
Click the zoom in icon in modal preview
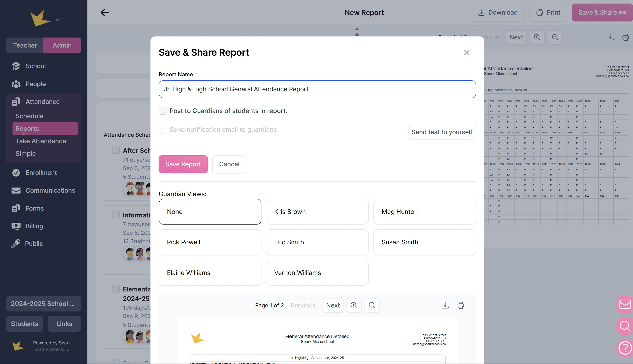354,305
